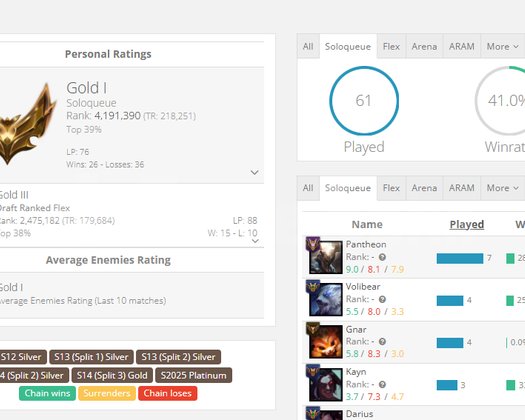Click the S2025 Platinum tag
Viewport: 525px width, 420px height.
(194, 375)
